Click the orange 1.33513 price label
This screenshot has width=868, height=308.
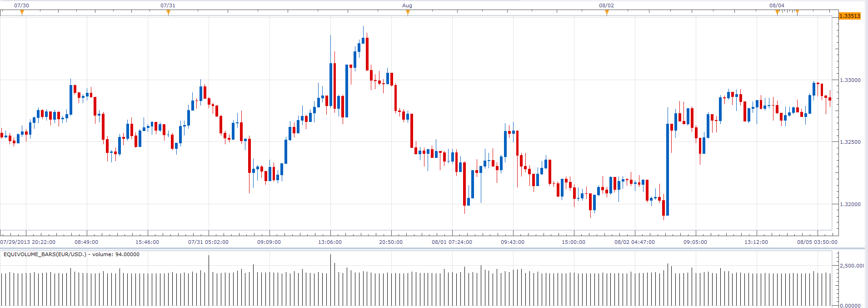(x=849, y=16)
